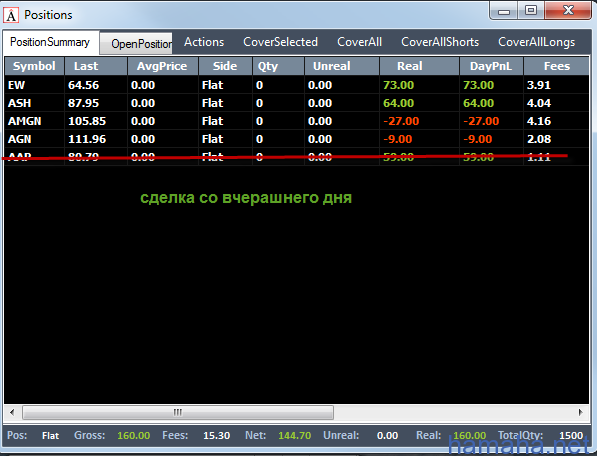Screen dimensions: 597x456
Task: Sort by the Symbol column header
Action: click(34, 66)
